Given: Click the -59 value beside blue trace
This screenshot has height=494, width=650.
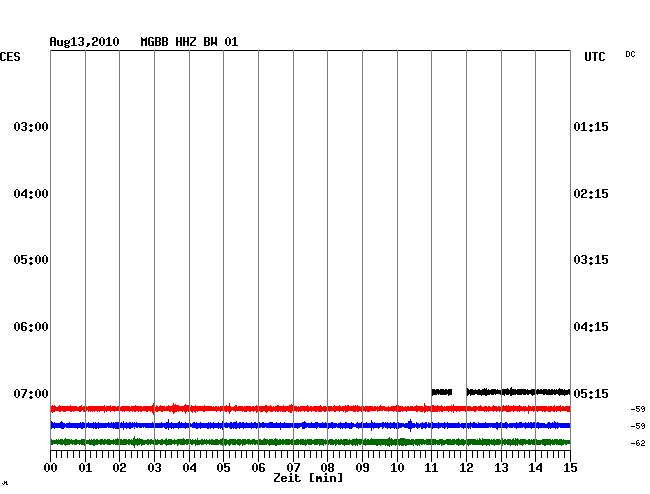Looking at the screenshot, I should point(638,426).
